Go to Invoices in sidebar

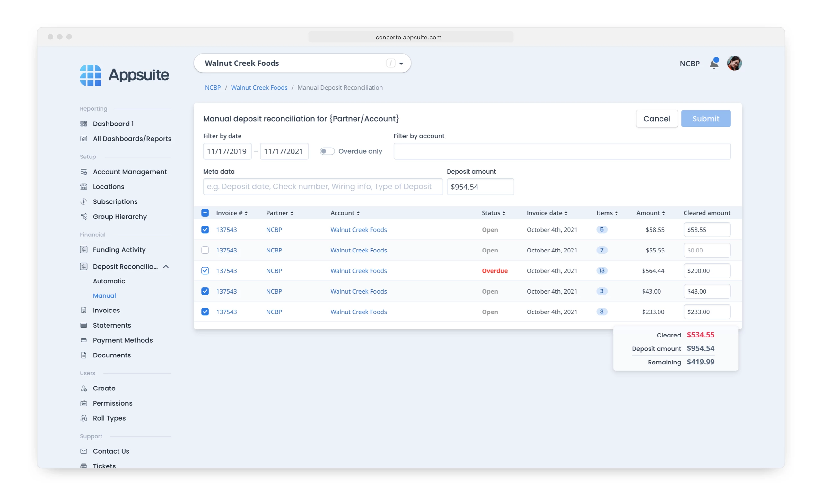pyautogui.click(x=106, y=310)
